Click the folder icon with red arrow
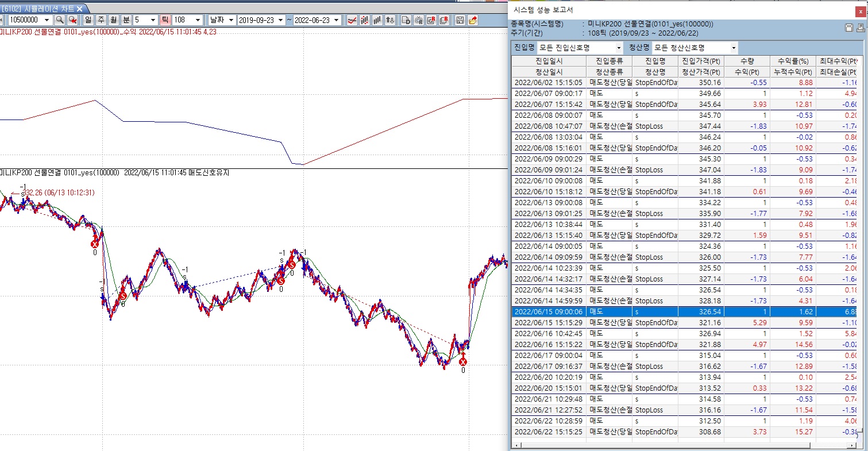This screenshot has height=451, width=868. tap(473, 20)
